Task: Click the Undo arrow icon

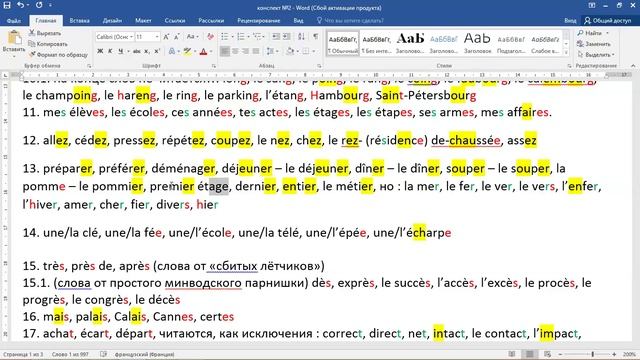Action: [20, 5]
